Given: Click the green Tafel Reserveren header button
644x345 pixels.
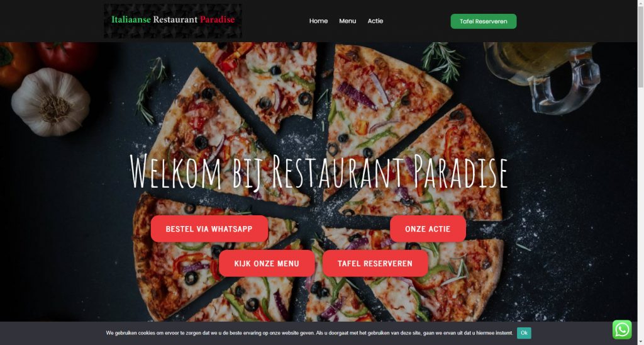Looking at the screenshot, I should [x=484, y=21].
